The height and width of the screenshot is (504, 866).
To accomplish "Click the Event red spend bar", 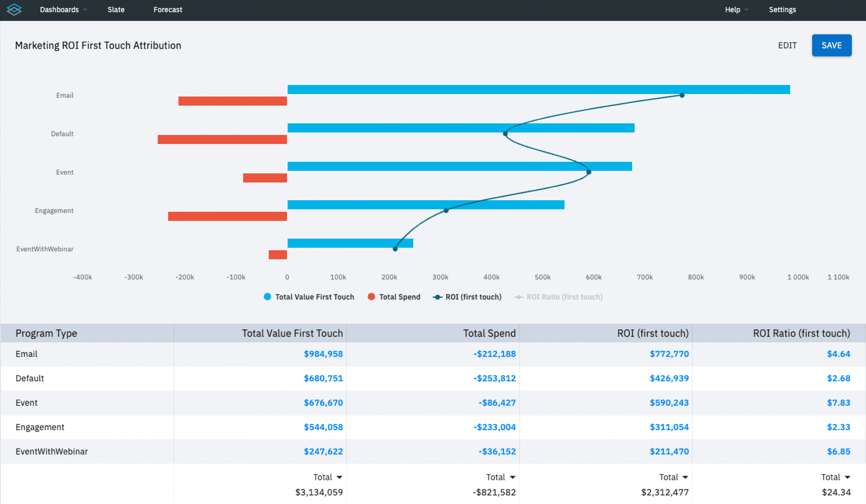I will pos(265,178).
